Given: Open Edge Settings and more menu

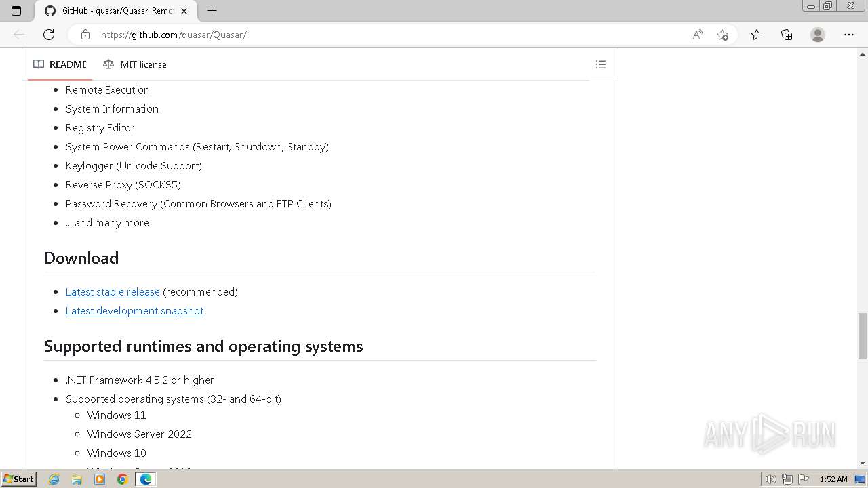Looking at the screenshot, I should 849,35.
